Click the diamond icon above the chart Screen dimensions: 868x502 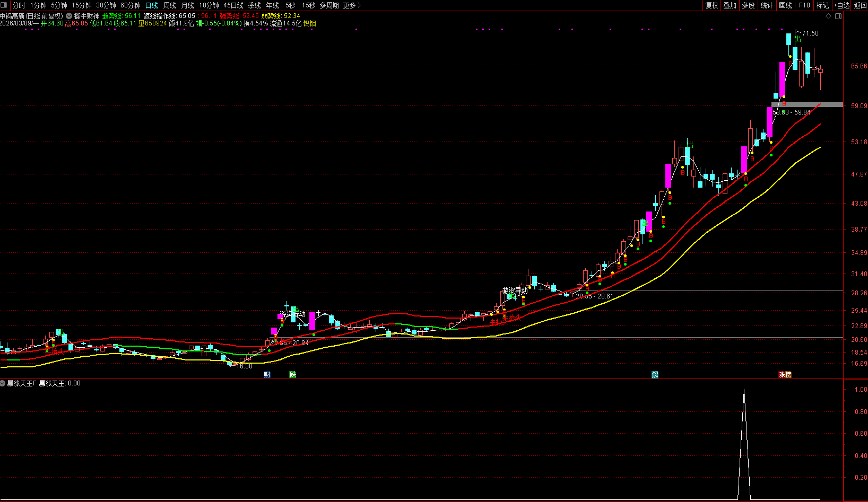pyautogui.click(x=829, y=16)
